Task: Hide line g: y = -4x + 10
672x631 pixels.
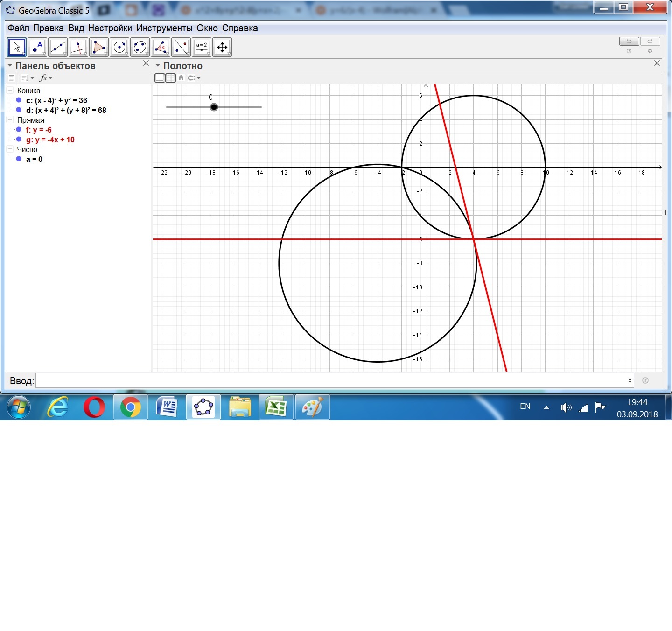Action: (19, 140)
